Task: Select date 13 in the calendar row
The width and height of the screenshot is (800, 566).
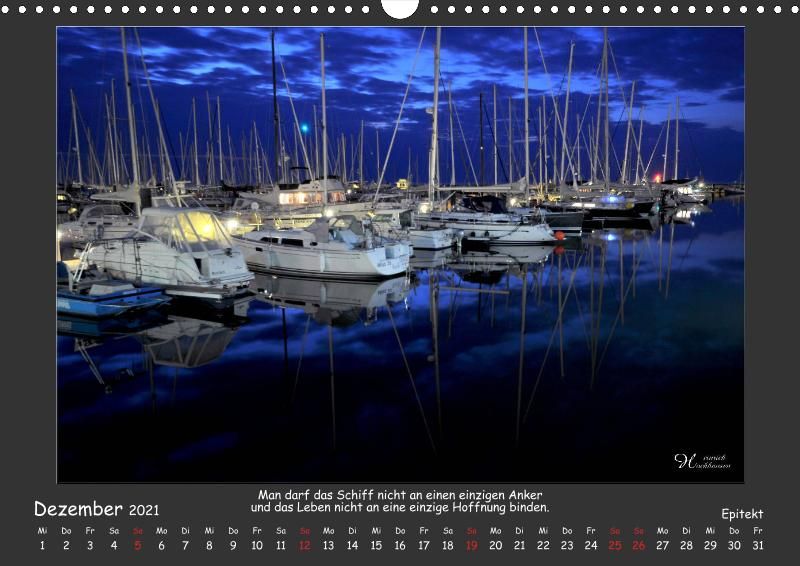Action: click(329, 545)
